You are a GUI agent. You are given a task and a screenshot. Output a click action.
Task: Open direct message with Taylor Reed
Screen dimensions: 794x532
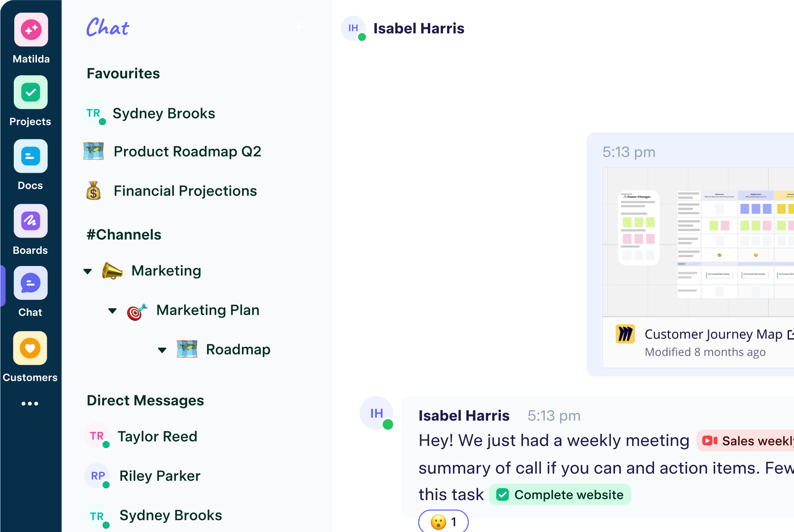click(157, 436)
